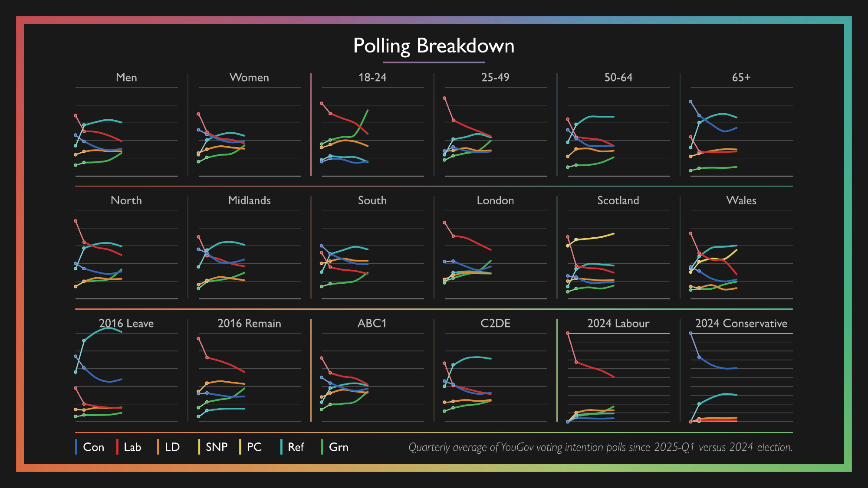Click the Wales chart title
868x488 pixels.
tap(741, 200)
